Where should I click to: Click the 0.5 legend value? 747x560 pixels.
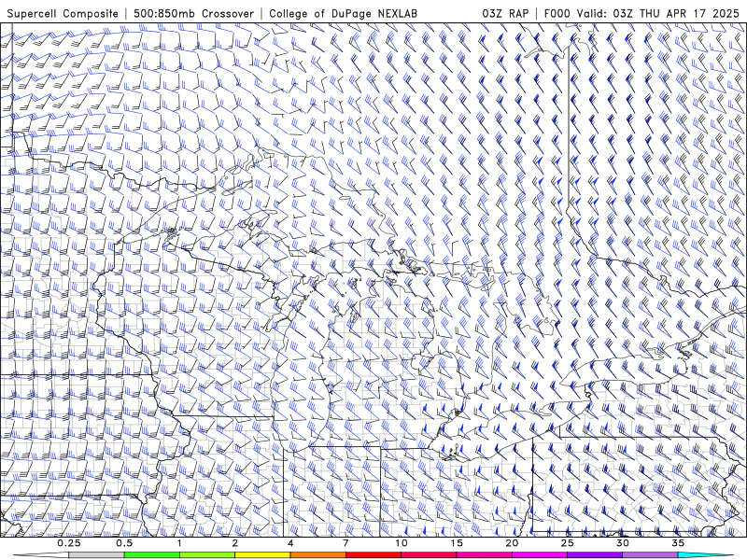point(124,543)
